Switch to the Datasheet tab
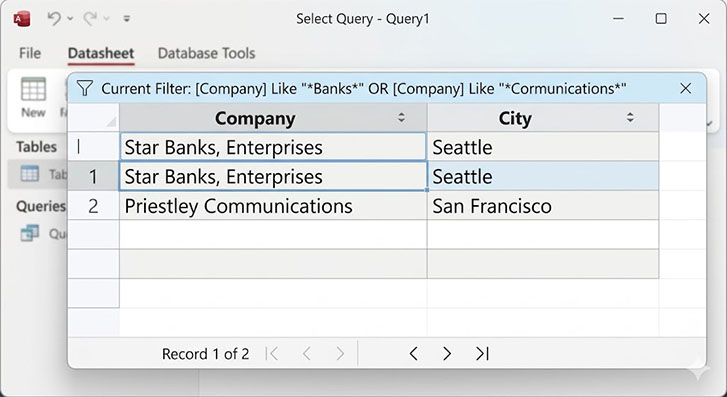Viewport: 727px width, 397px height. tap(101, 53)
